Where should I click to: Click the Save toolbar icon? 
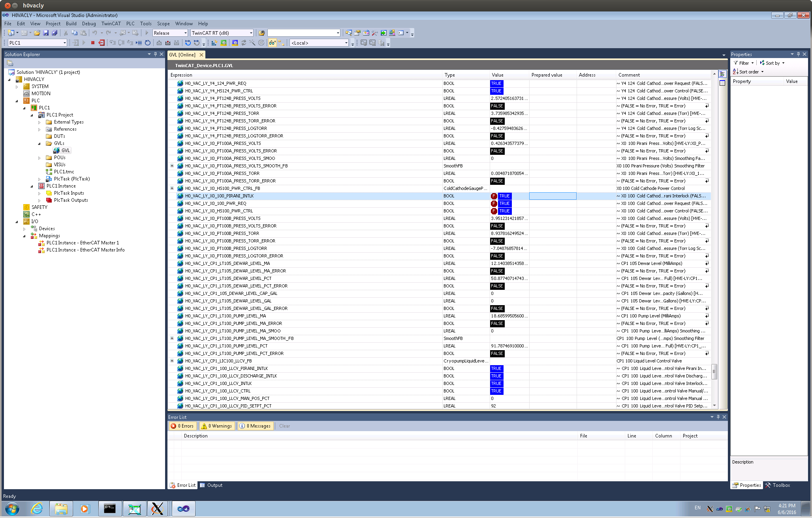click(x=46, y=33)
